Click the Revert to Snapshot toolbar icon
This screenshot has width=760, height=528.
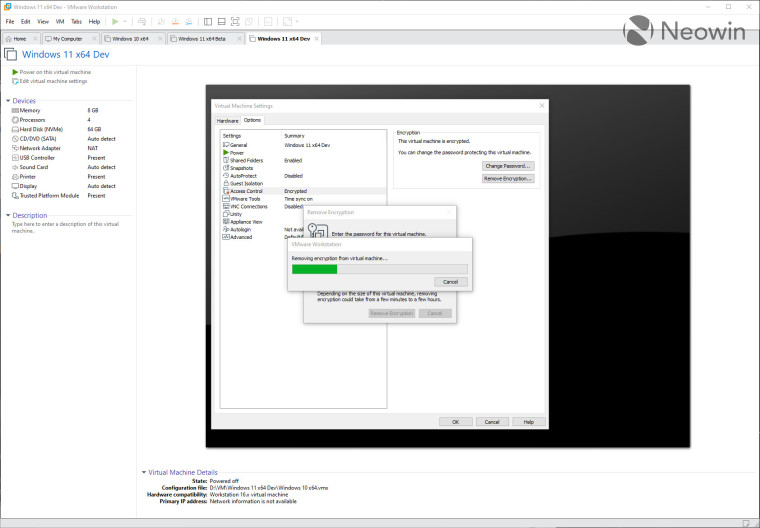(x=175, y=21)
